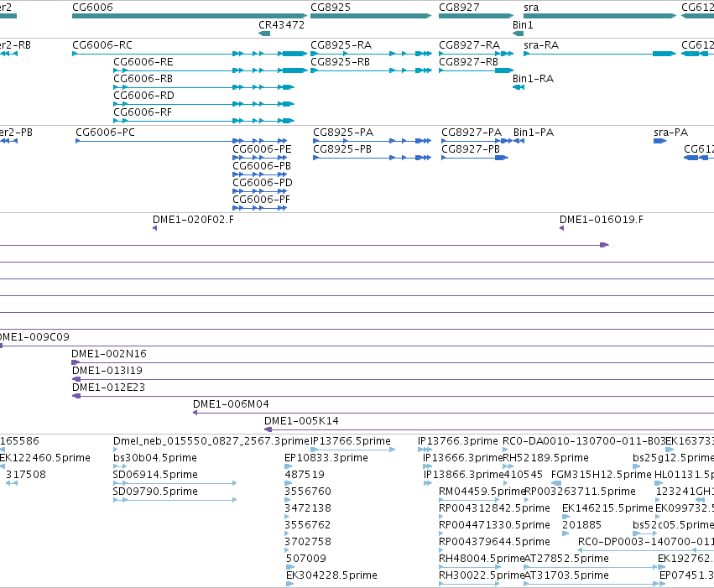The width and height of the screenshot is (714, 588).
Task: Select EST IP13766.3prime label
Action: tap(458, 441)
